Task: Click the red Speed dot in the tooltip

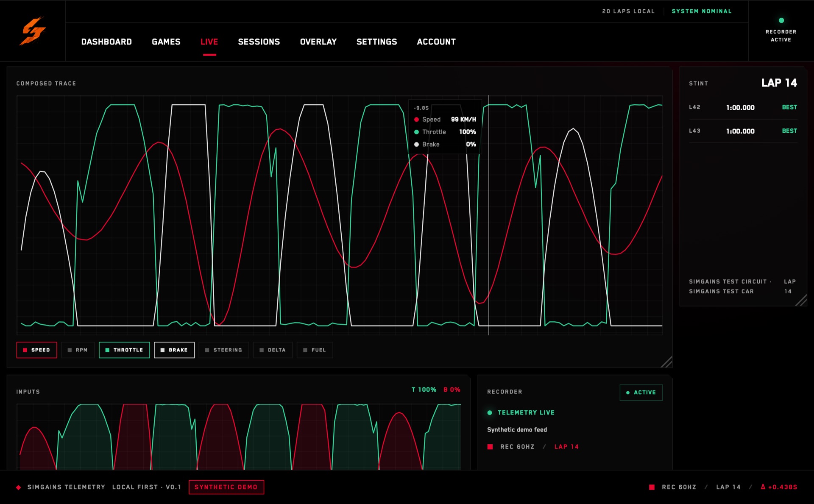Action: coord(416,120)
